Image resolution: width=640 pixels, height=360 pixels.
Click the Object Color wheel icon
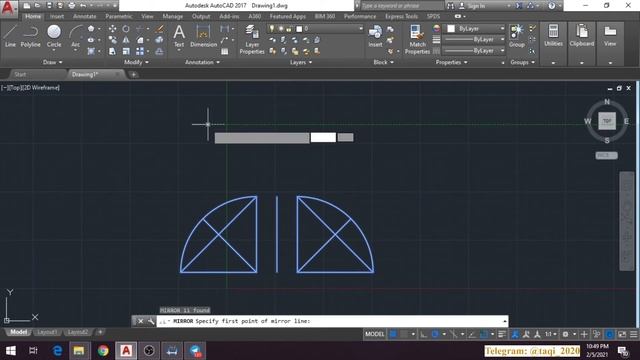tap(437, 29)
